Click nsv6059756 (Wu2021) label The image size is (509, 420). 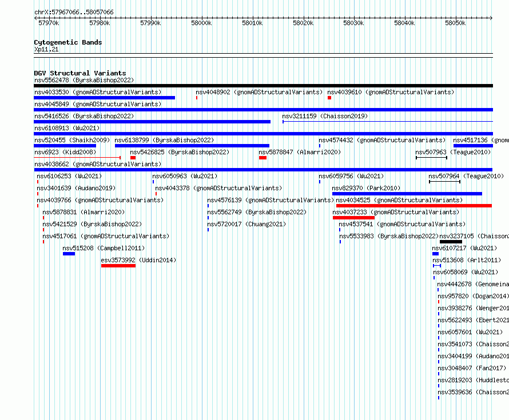351,176
